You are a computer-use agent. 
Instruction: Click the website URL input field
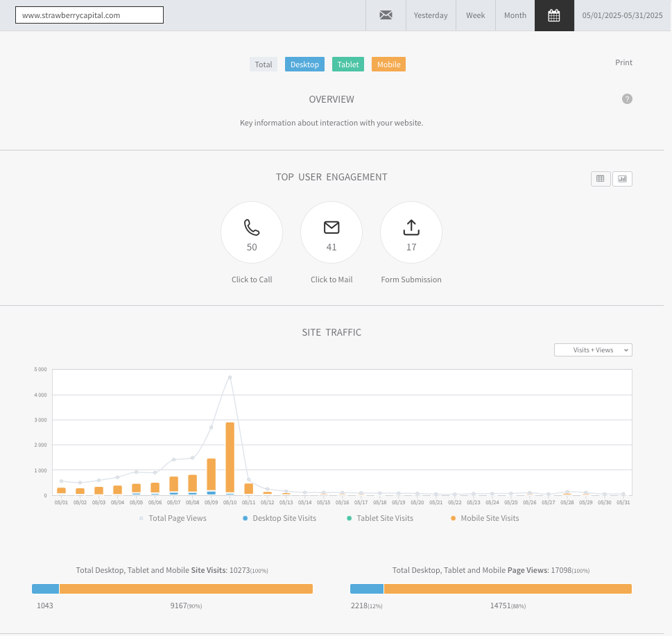[89, 15]
